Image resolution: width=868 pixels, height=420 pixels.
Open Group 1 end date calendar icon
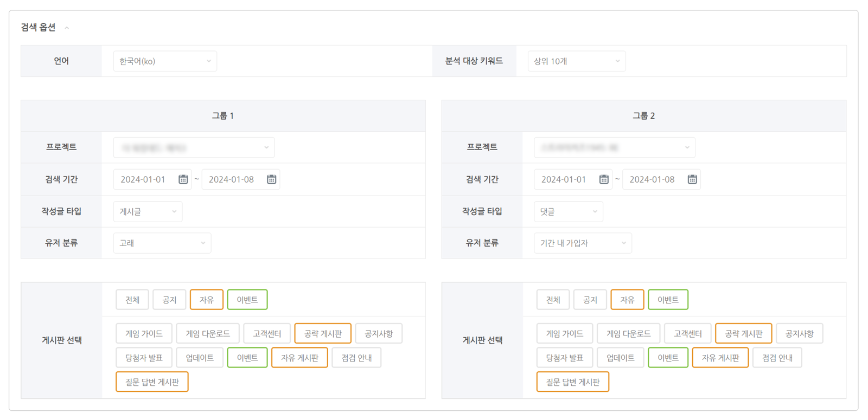pos(272,179)
